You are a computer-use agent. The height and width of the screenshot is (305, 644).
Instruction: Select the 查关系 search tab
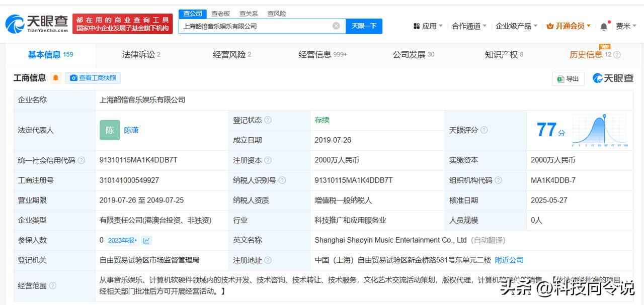tap(249, 14)
